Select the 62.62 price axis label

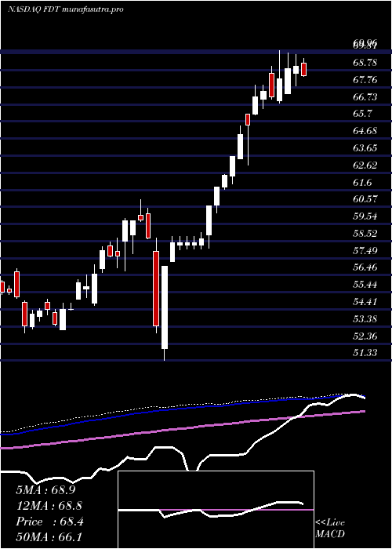click(365, 165)
